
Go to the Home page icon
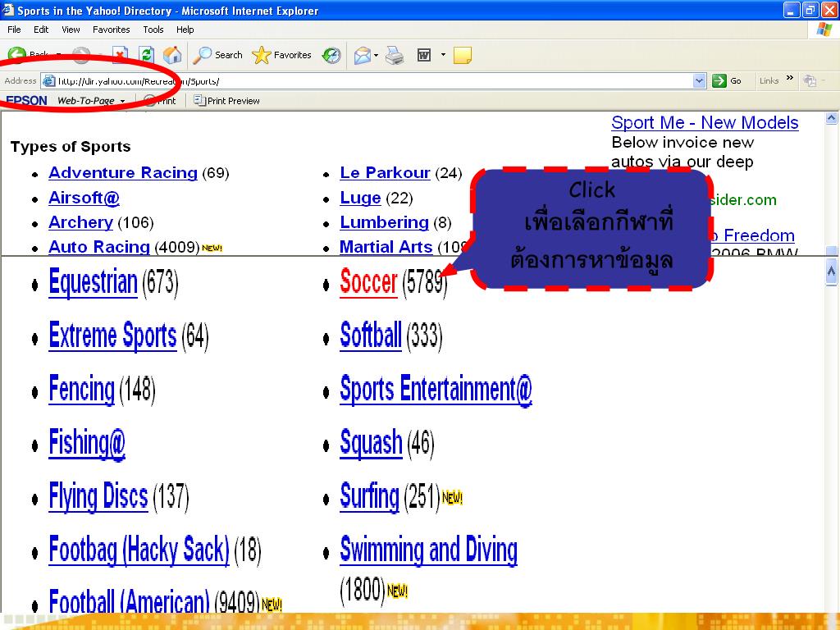pos(172,55)
